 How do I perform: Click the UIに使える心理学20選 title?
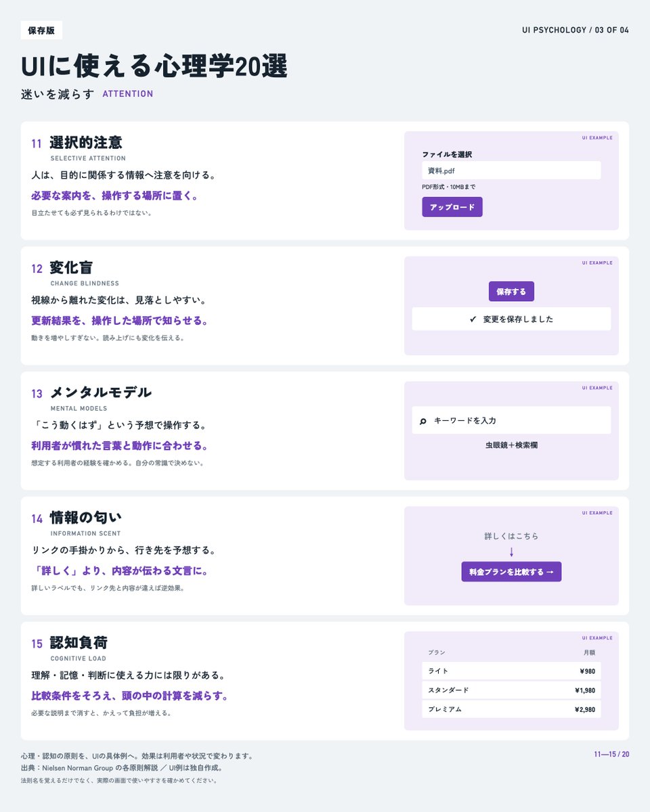pos(154,67)
